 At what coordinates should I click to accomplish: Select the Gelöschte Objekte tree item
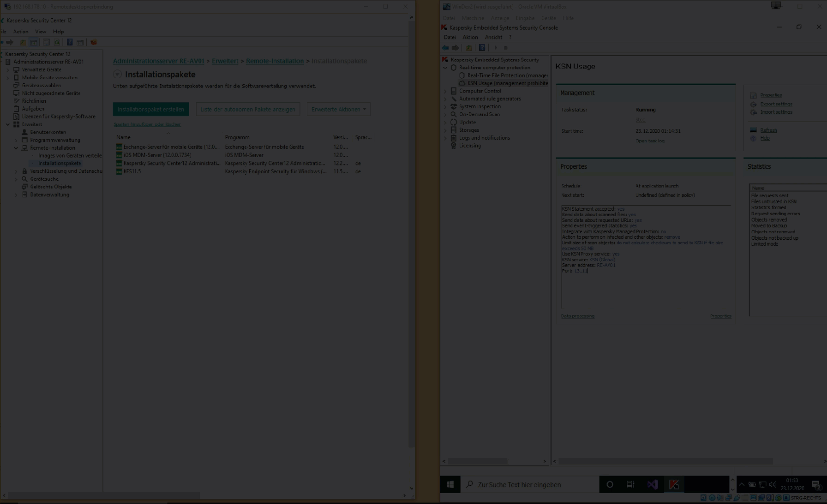51,187
